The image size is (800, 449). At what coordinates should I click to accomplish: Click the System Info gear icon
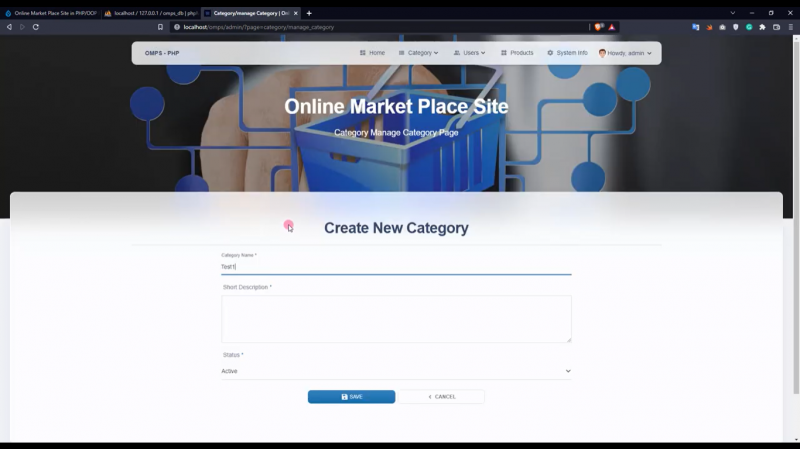click(550, 53)
